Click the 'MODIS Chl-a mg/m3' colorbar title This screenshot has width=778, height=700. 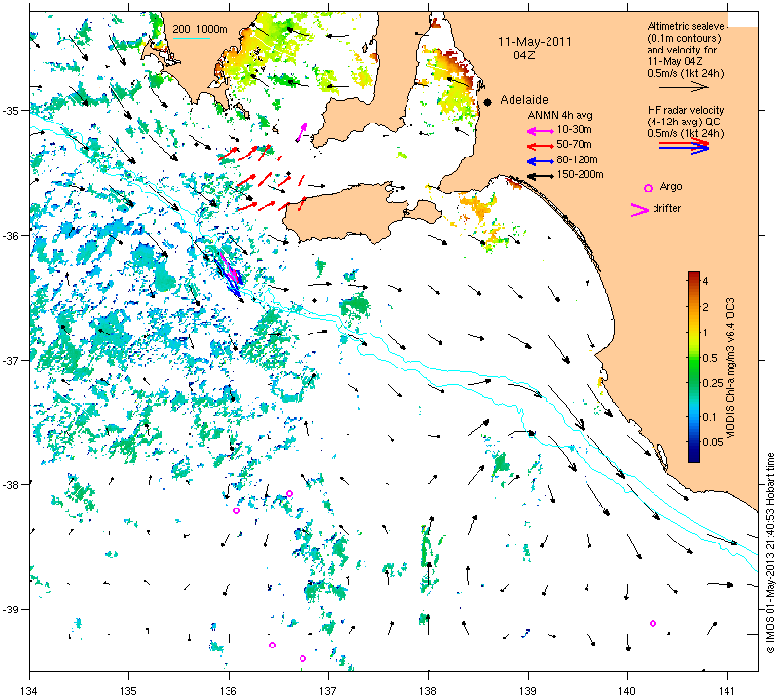[x=730, y=369]
